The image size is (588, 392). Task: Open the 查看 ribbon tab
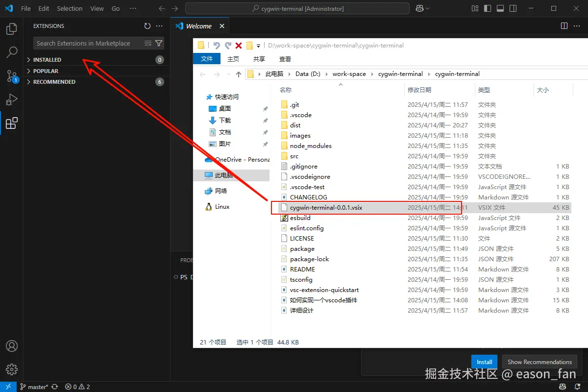tap(285, 59)
